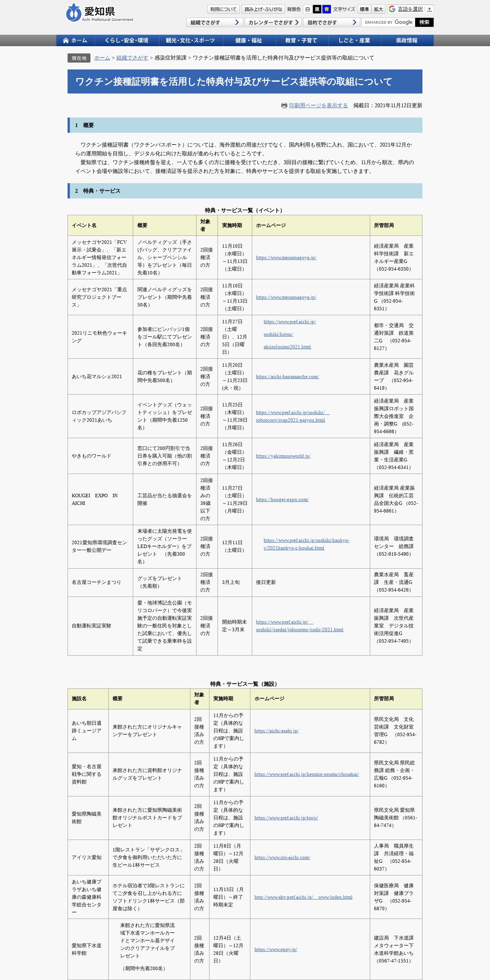Focus the Google custom search field
Viewport: 490px width, 980px height.
click(x=388, y=23)
